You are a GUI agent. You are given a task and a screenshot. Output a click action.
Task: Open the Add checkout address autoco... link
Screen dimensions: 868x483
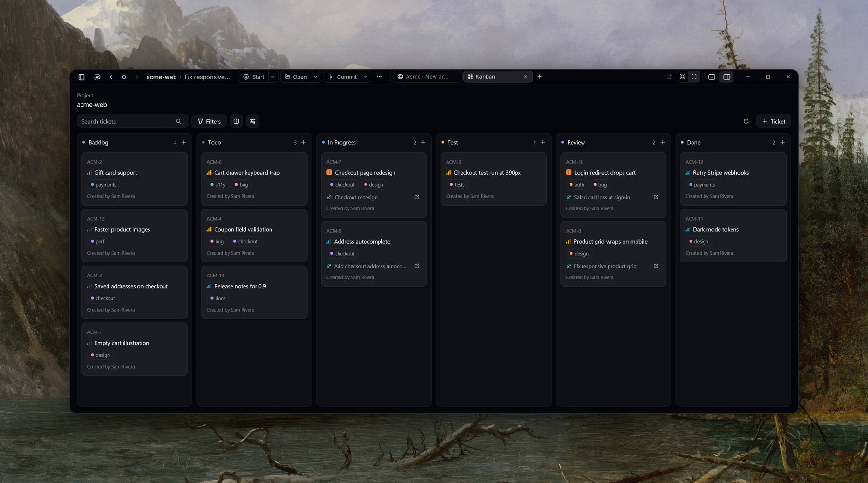pos(370,266)
